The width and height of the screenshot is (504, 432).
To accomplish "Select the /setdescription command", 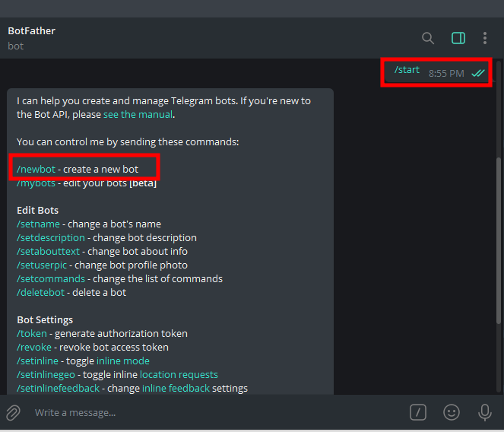I will 51,238.
